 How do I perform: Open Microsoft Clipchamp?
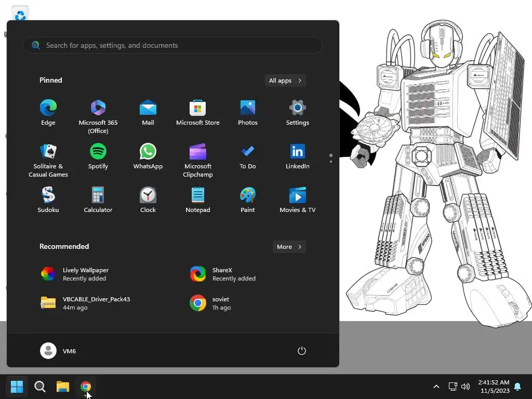pos(198,160)
